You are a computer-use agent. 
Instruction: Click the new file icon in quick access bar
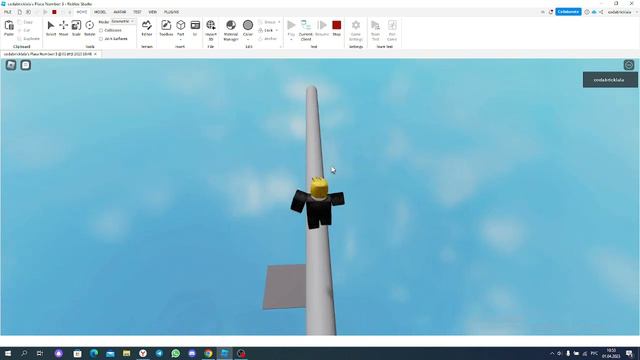(20, 12)
